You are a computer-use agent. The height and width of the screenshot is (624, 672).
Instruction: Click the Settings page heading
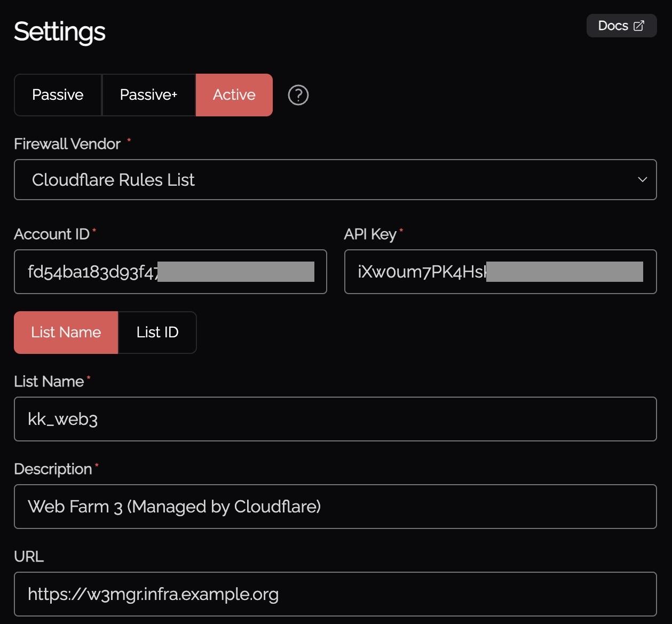(59, 32)
